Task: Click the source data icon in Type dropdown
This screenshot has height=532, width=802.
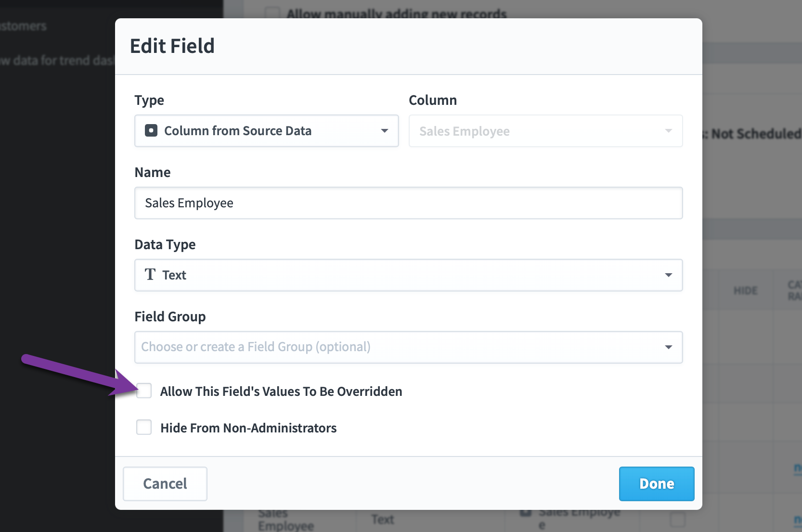Action: pos(151,131)
